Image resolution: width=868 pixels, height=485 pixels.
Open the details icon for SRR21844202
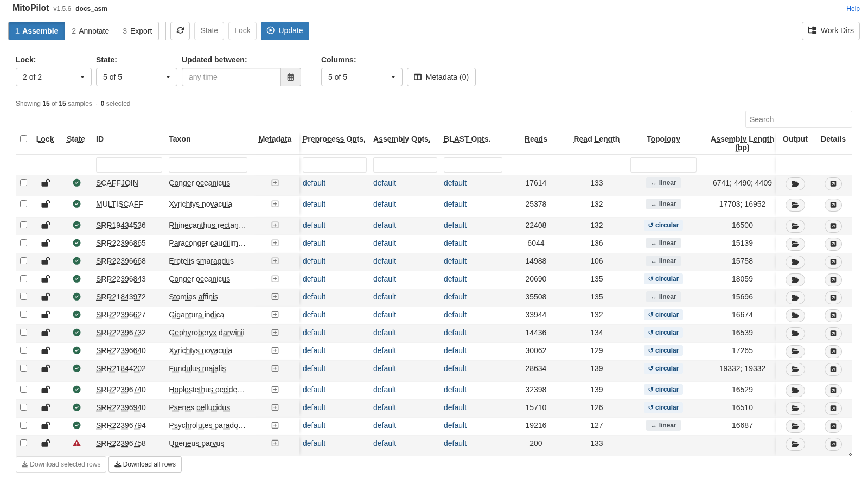point(833,369)
